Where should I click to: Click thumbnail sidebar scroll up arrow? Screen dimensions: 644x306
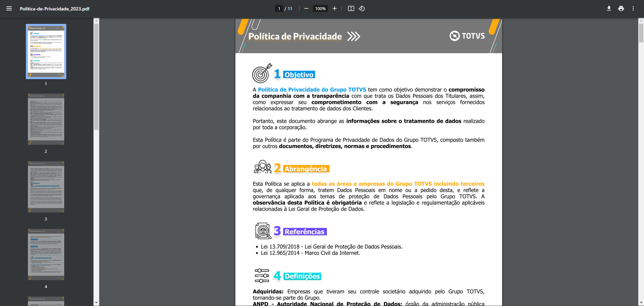pos(97,21)
